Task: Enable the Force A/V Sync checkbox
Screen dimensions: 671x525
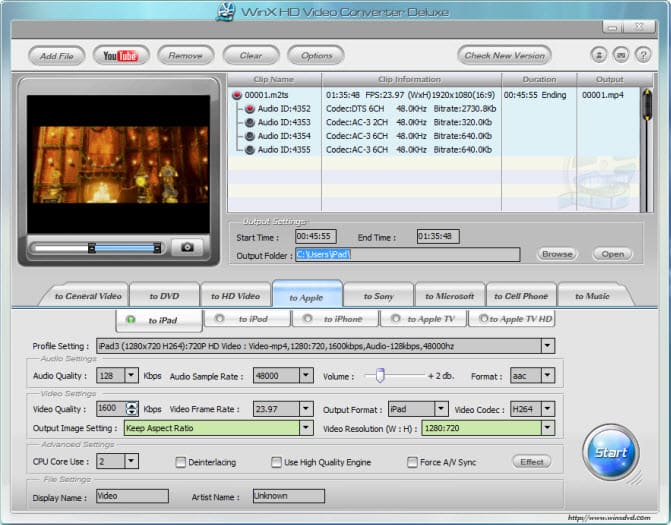Action: tap(412, 462)
